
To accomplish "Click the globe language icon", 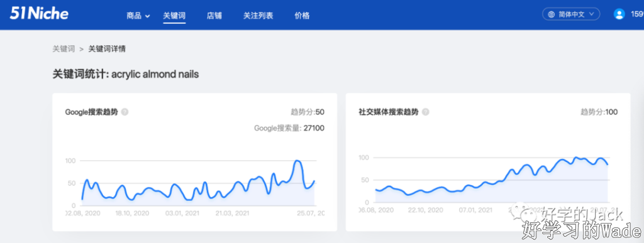I will click(551, 14).
